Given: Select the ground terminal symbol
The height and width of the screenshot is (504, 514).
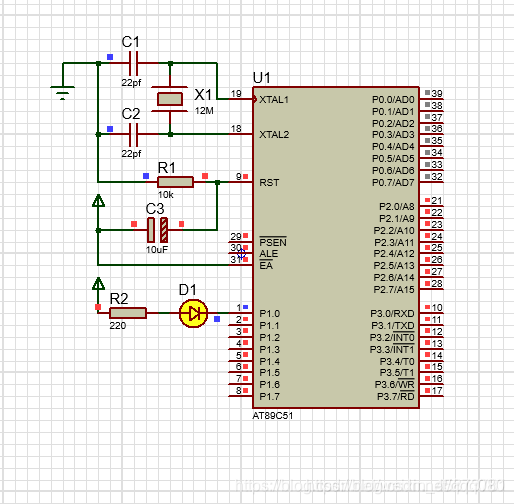Looking at the screenshot, I should tap(62, 93).
